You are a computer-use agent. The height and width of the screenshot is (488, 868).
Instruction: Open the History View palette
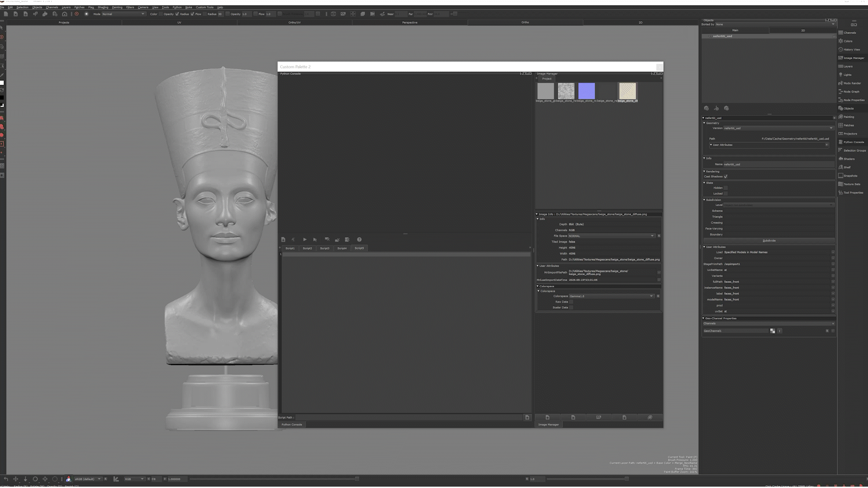pyautogui.click(x=851, y=50)
